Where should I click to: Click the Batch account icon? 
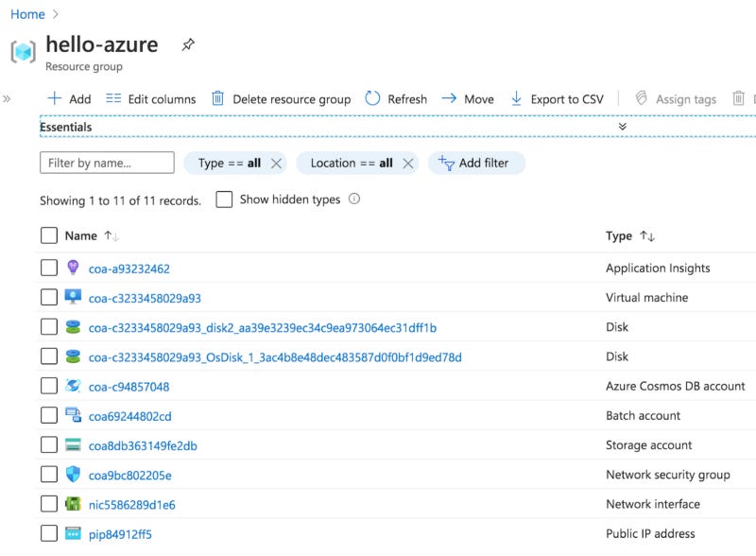73,415
